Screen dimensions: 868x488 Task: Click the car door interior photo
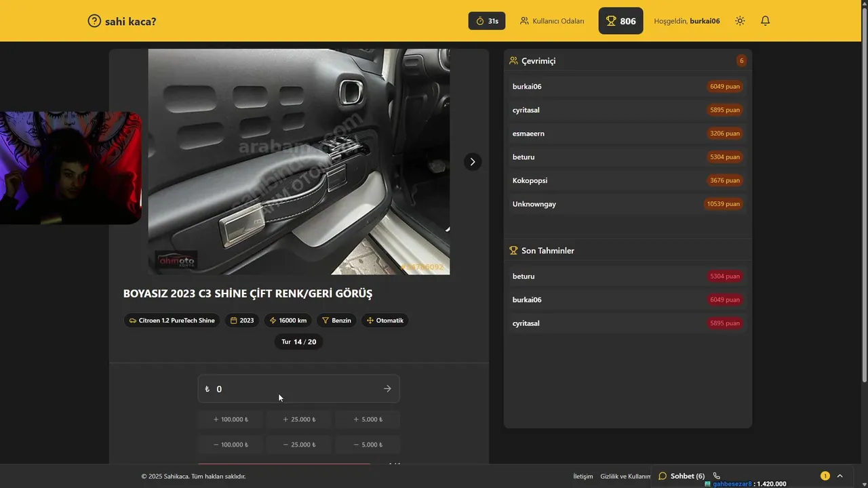(299, 161)
